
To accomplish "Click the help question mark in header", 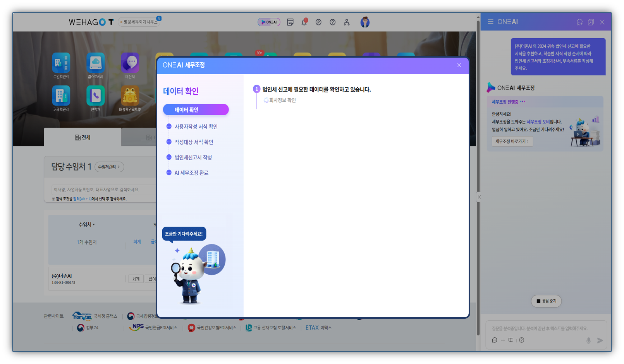I will click(x=332, y=22).
